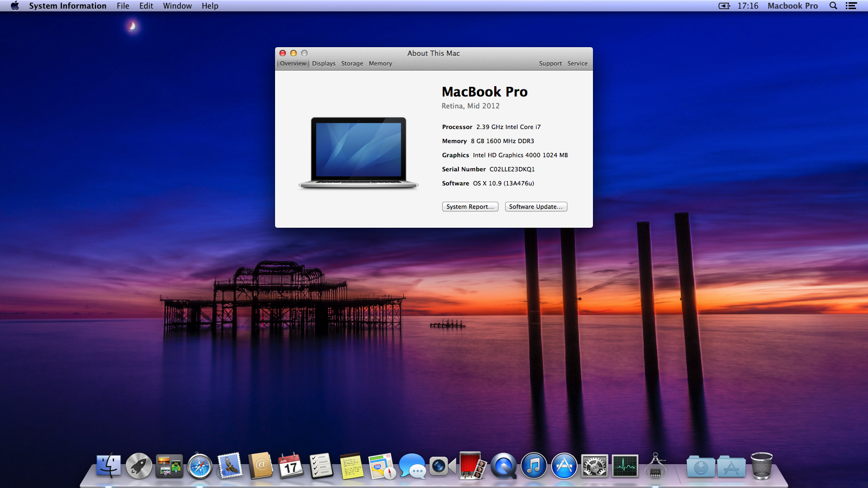868x488 pixels.
Task: Open the File menu
Action: coord(123,6)
